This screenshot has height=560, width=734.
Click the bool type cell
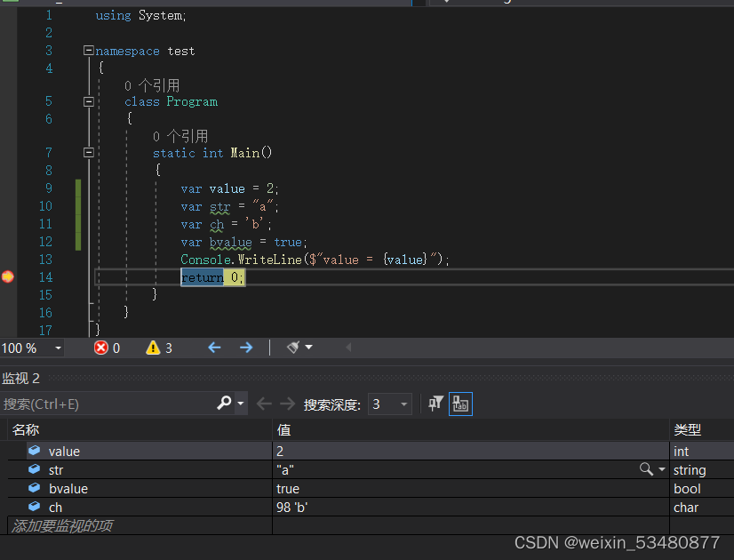coord(702,488)
